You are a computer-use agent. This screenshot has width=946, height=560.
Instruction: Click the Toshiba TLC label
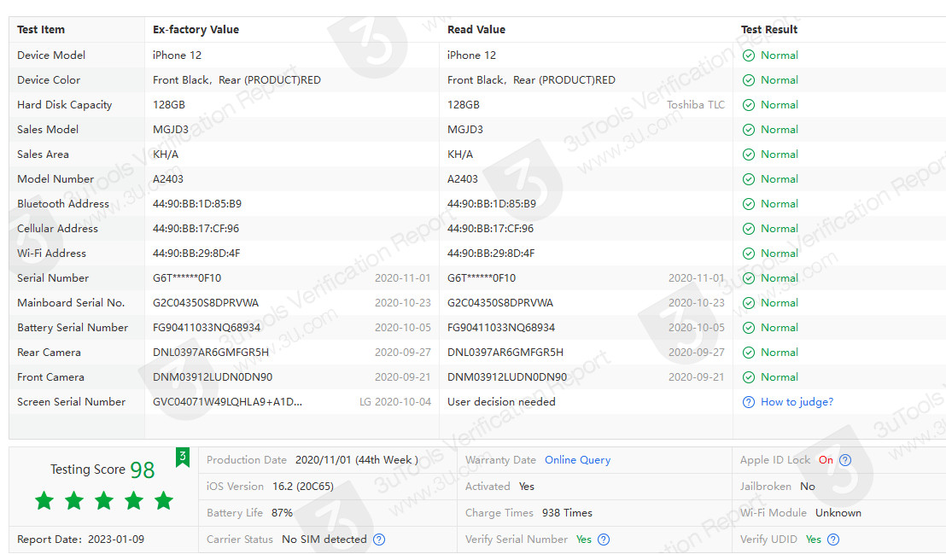[x=695, y=105]
